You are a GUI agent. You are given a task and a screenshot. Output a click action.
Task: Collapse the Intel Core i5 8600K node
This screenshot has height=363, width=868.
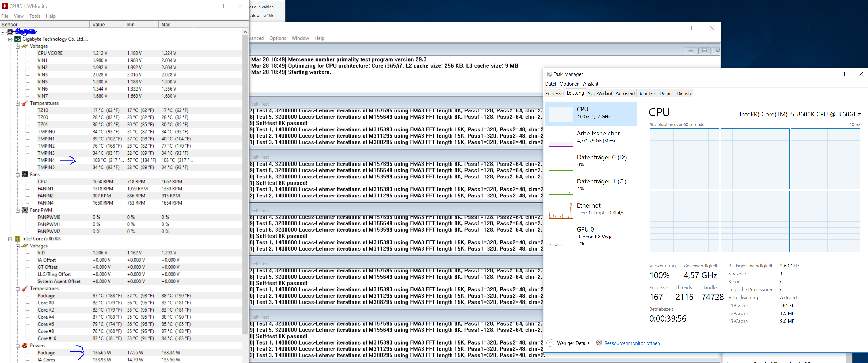[10, 239]
